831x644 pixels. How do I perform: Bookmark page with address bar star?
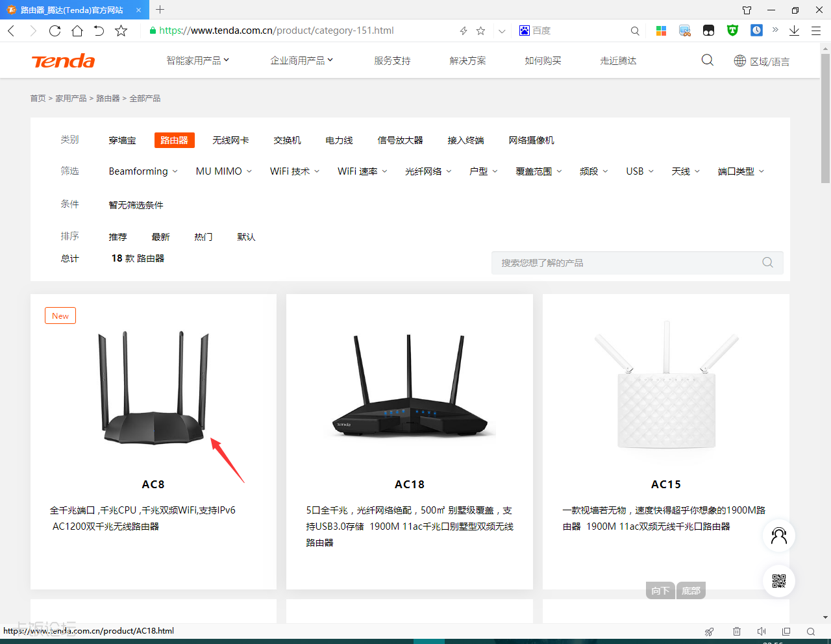pyautogui.click(x=481, y=31)
